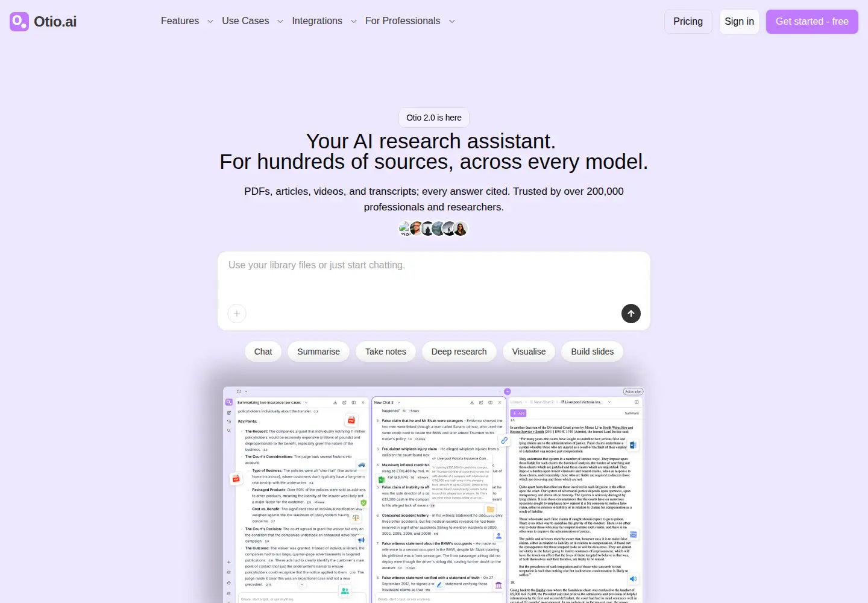
Task: Click the green Excel spreadsheet icon
Action: pos(381,480)
